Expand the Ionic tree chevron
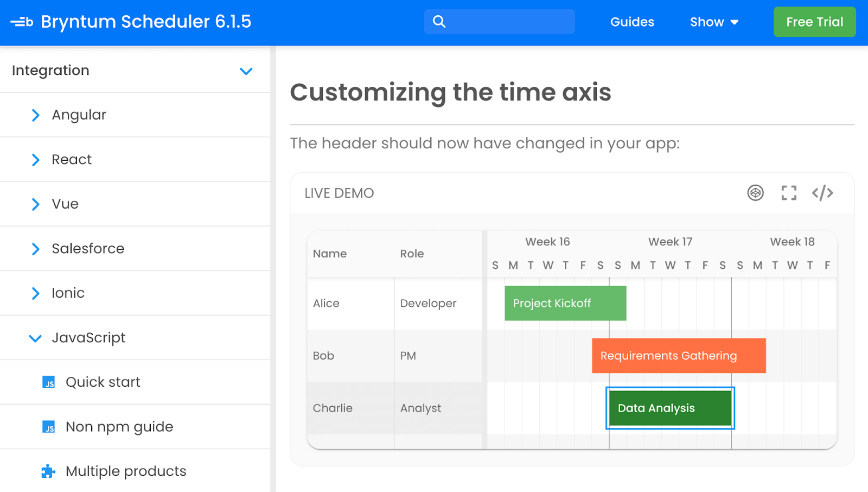This screenshot has width=868, height=492. click(35, 293)
